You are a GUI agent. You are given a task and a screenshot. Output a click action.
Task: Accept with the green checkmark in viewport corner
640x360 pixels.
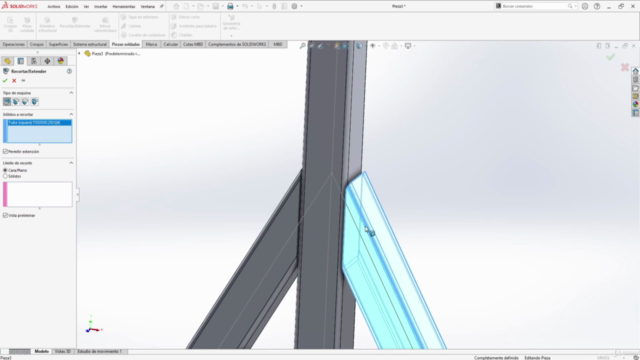click(611, 57)
